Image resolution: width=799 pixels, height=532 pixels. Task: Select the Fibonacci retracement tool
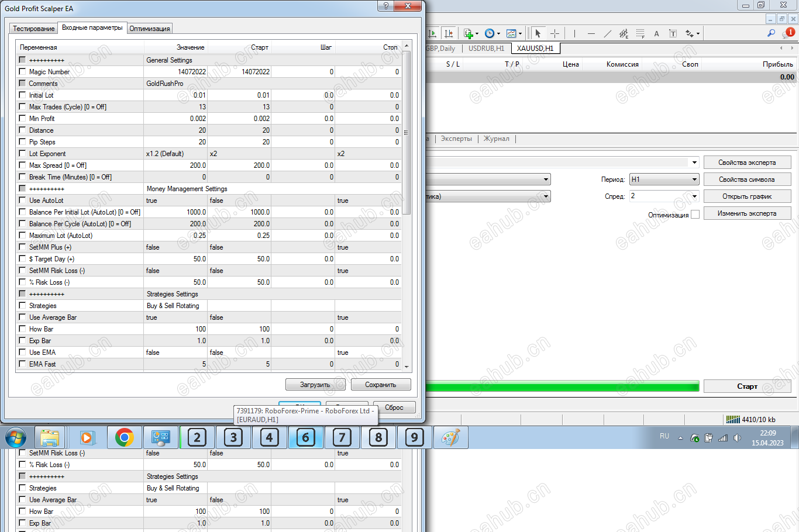640,33
